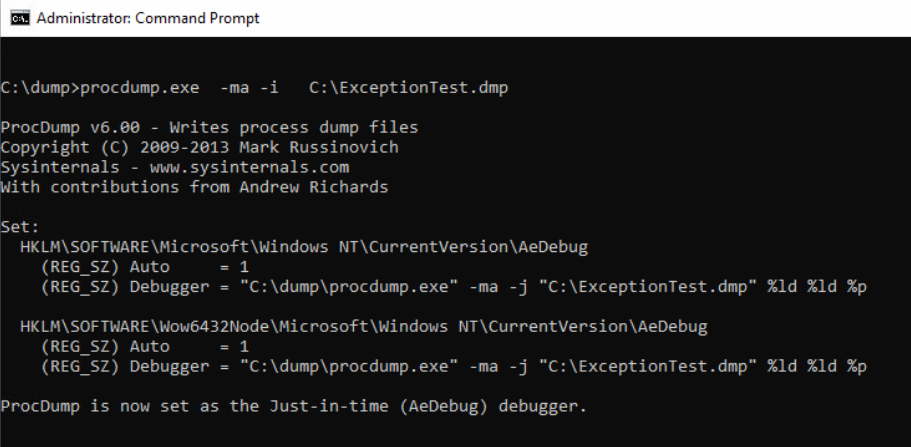
Task: Click "%ld %ld %p" on the first Debugger line
Action: click(x=817, y=287)
